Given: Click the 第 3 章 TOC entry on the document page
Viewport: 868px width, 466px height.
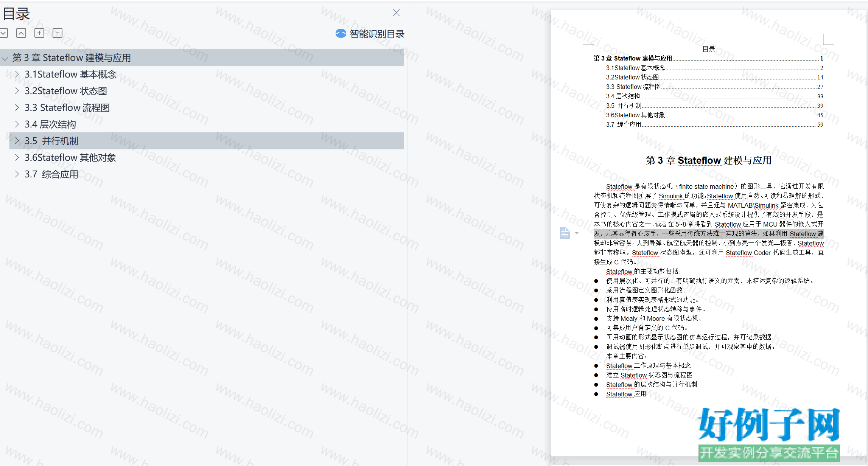Looking at the screenshot, I should (x=708, y=58).
